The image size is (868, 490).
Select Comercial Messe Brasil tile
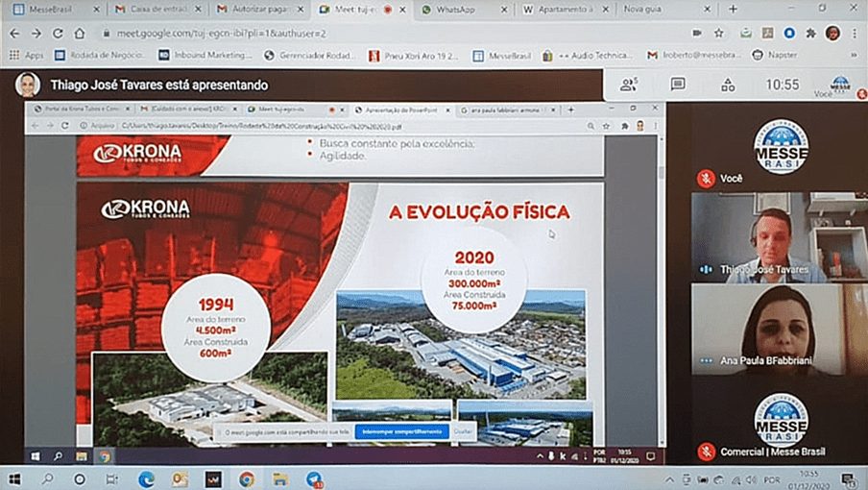pyautogui.click(x=780, y=424)
